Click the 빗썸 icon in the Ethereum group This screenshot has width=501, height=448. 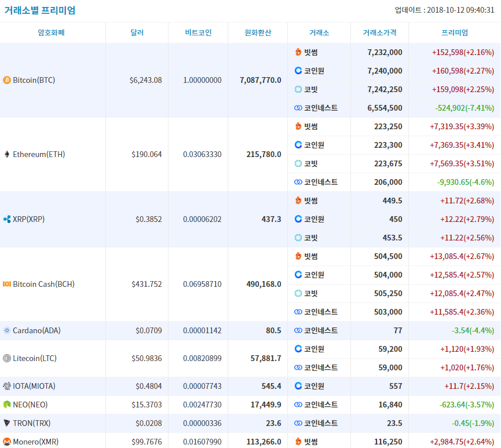(298, 126)
